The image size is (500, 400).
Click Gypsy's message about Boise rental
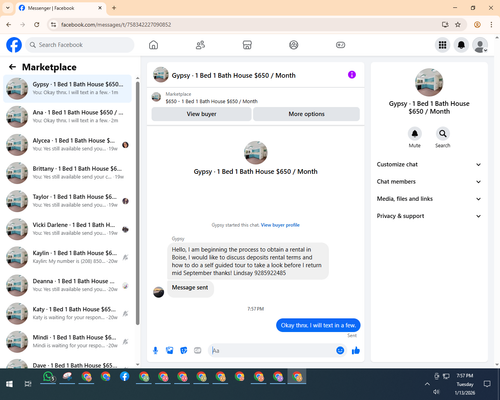tap(248, 261)
